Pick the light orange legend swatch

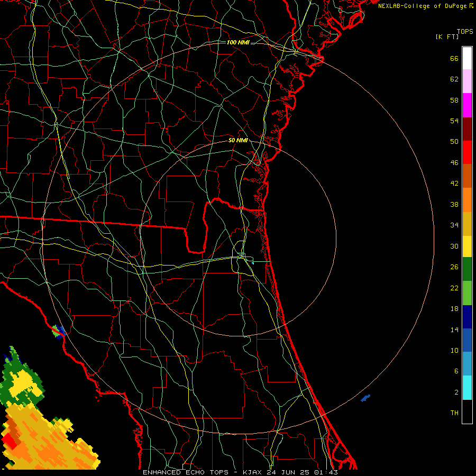[x=467, y=200]
